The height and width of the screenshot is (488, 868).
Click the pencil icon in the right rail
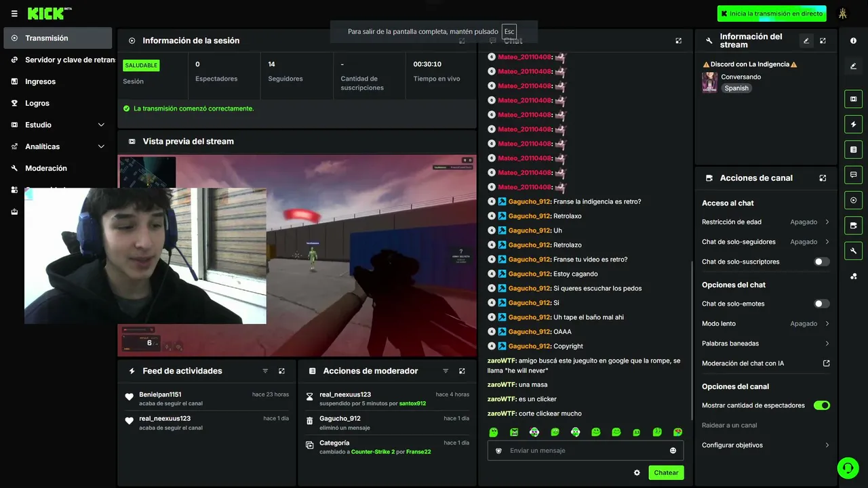tap(853, 66)
